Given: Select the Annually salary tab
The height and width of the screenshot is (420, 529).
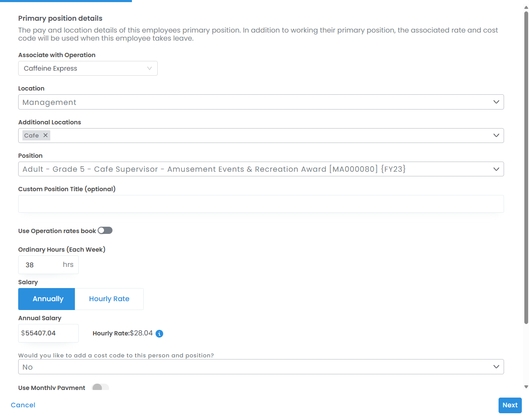Looking at the screenshot, I should click(x=47, y=299).
